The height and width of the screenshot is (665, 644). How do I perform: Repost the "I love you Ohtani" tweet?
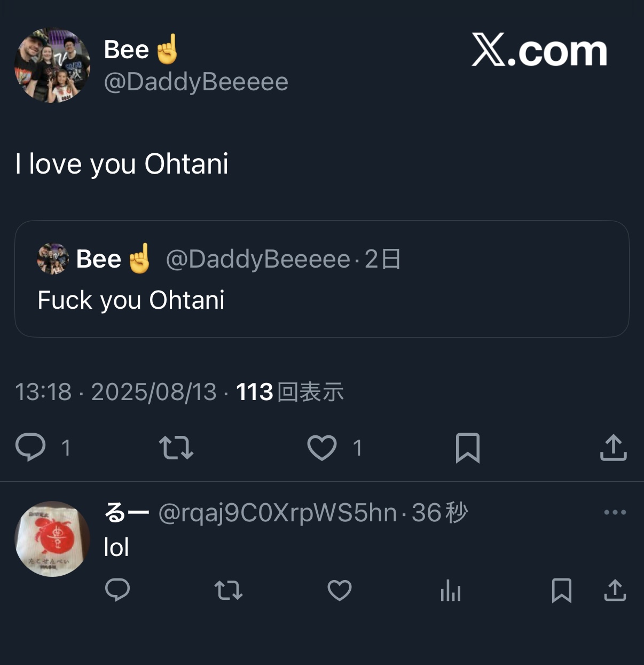(x=176, y=448)
